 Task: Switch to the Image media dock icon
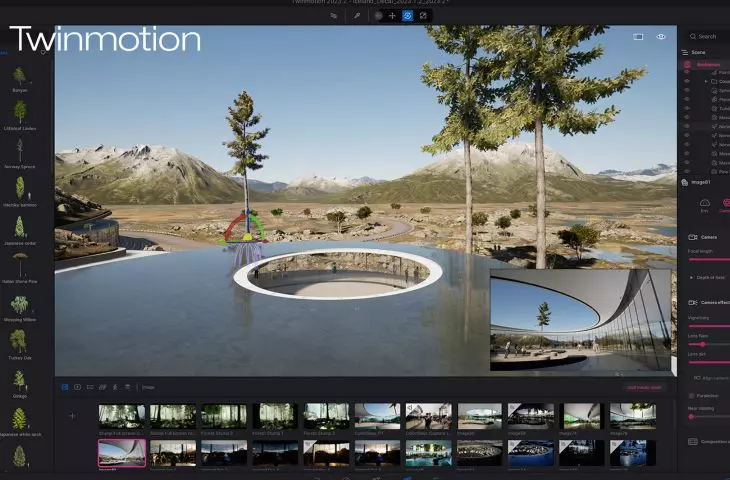pyautogui.click(x=65, y=387)
